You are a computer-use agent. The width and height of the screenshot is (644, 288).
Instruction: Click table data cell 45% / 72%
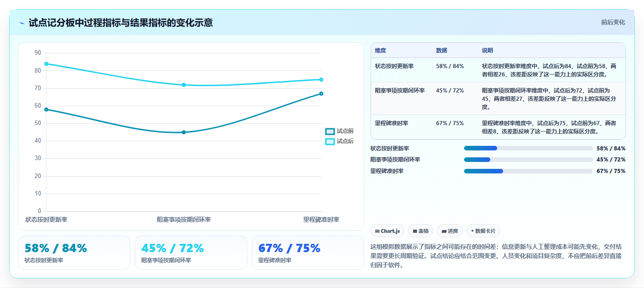[x=450, y=91]
